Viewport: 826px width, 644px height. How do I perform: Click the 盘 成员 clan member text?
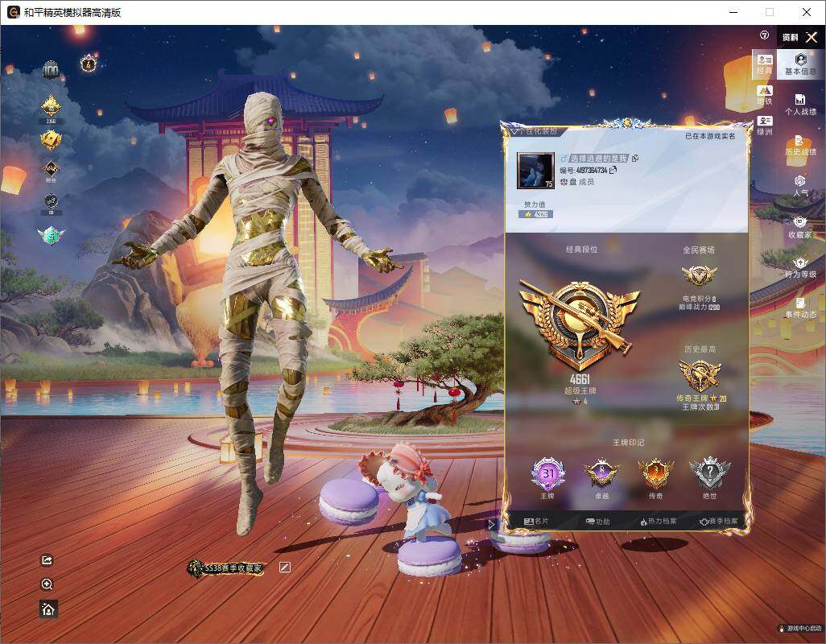[x=578, y=182]
